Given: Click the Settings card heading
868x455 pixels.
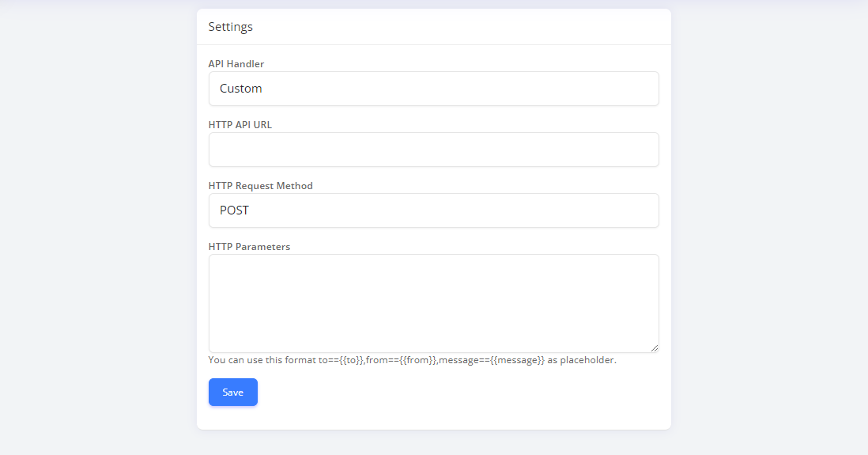Looking at the screenshot, I should [x=230, y=27].
